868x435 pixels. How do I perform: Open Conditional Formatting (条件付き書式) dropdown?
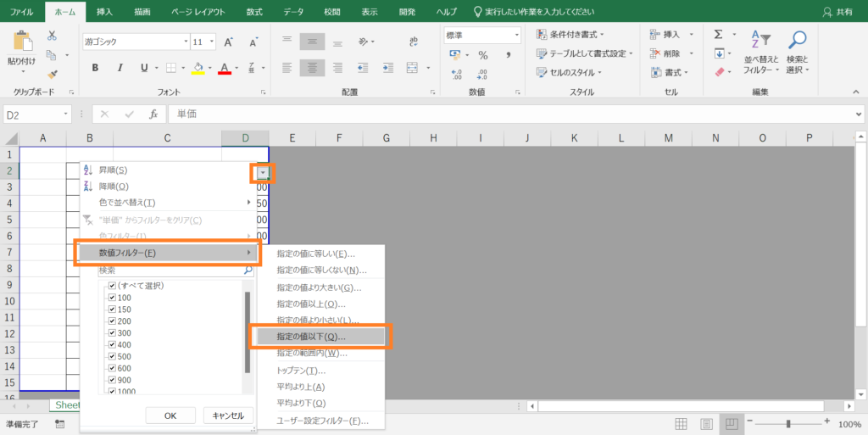tap(570, 35)
